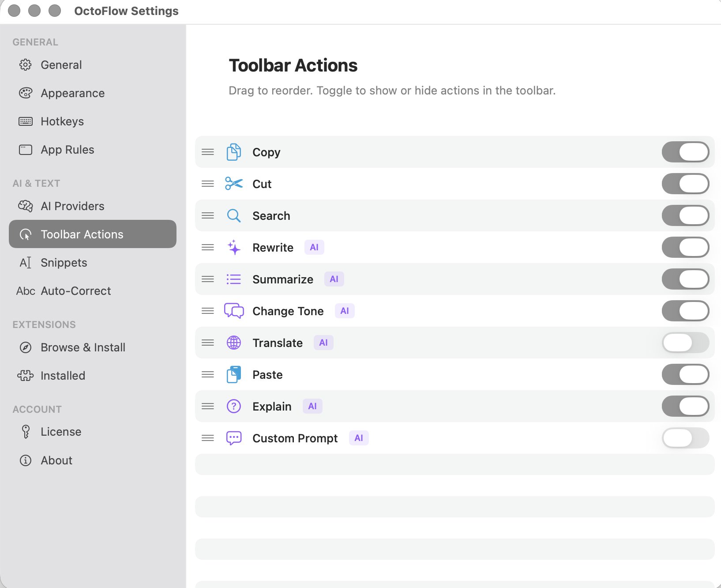Open the License page
This screenshot has width=721, height=588.
pos(93,432)
